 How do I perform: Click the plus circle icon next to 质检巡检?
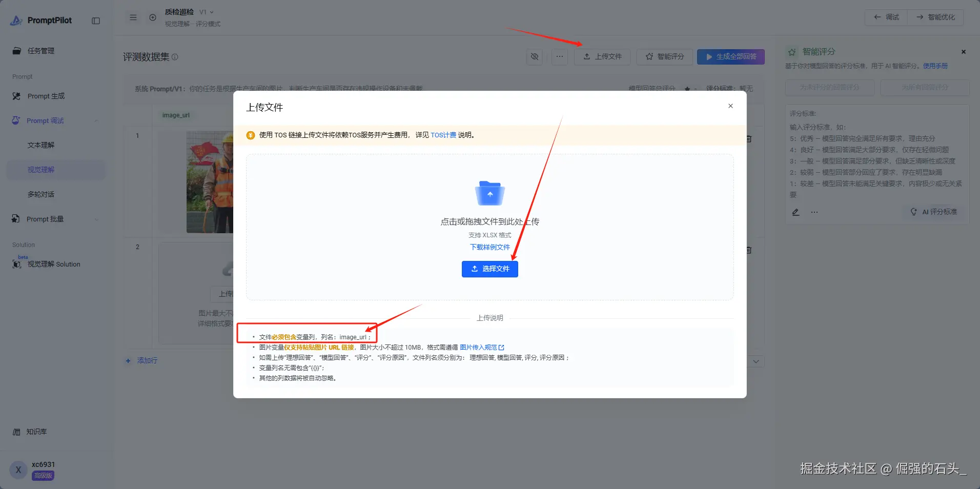tap(153, 17)
